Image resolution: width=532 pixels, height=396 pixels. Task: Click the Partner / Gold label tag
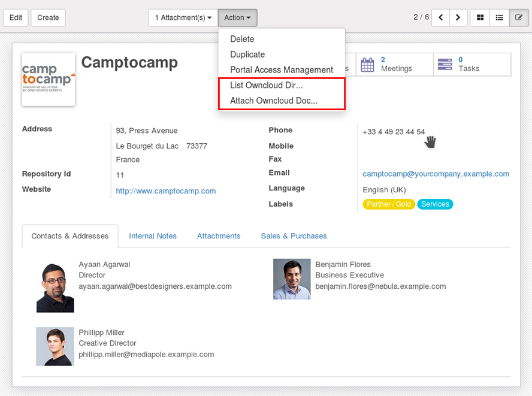point(389,204)
